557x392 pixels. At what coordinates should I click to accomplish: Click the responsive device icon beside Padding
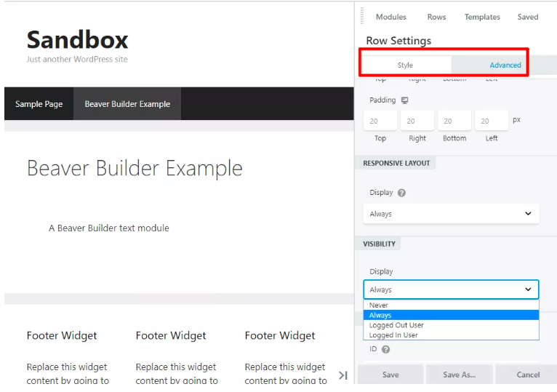404,100
